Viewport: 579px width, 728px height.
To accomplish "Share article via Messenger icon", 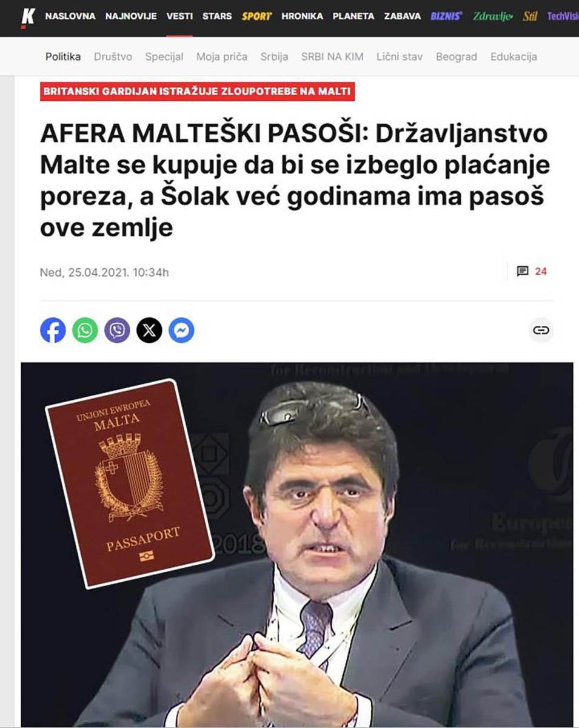I will pos(181,331).
